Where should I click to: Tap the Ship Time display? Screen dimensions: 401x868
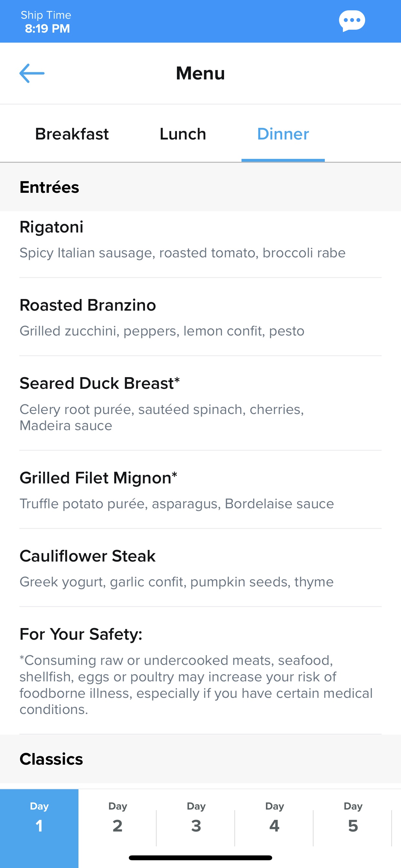click(46, 22)
